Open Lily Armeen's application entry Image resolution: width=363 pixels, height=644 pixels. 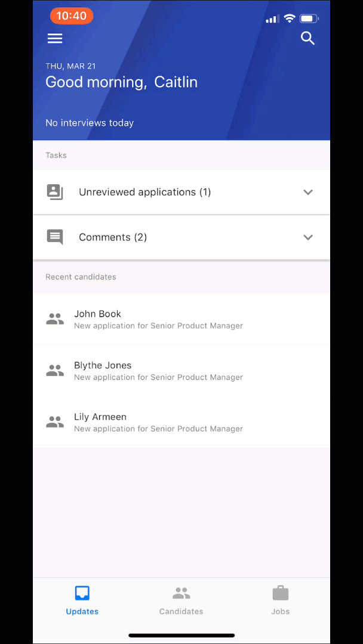181,422
